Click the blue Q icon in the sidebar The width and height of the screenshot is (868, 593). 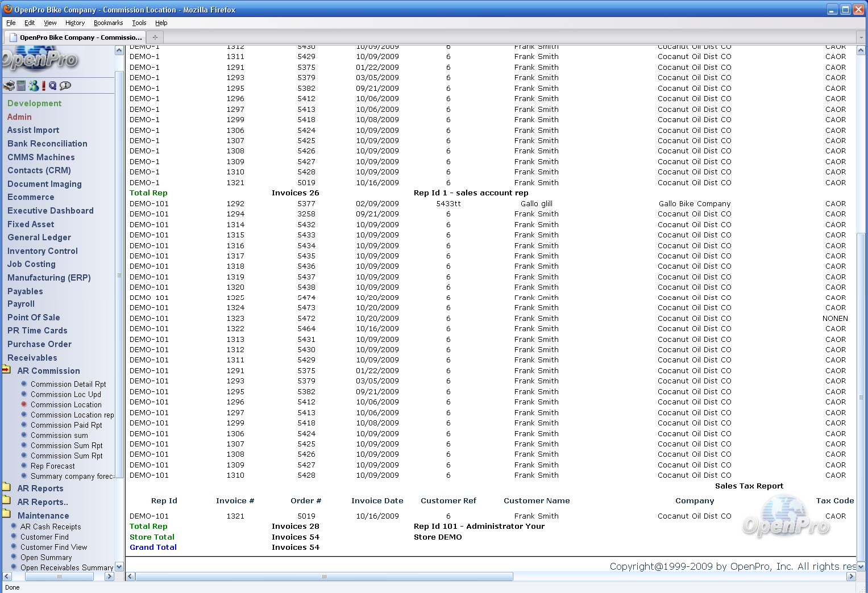[53, 86]
